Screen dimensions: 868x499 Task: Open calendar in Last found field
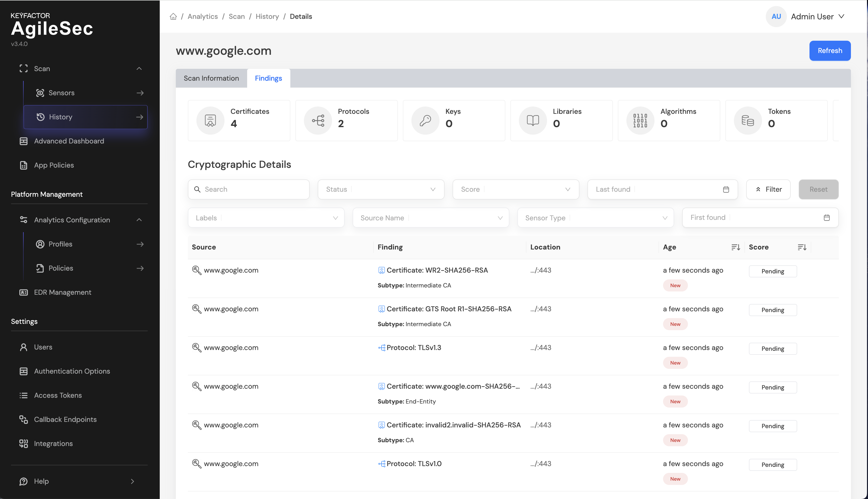726,189
